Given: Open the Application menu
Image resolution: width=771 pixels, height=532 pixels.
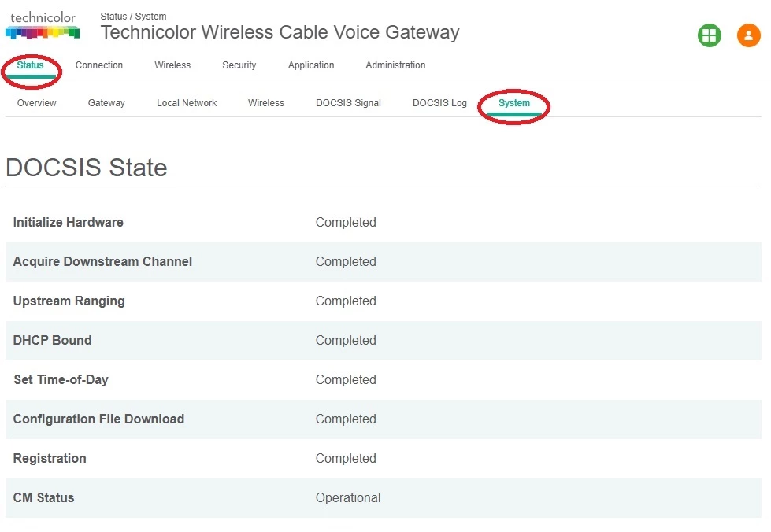Looking at the screenshot, I should (x=311, y=65).
